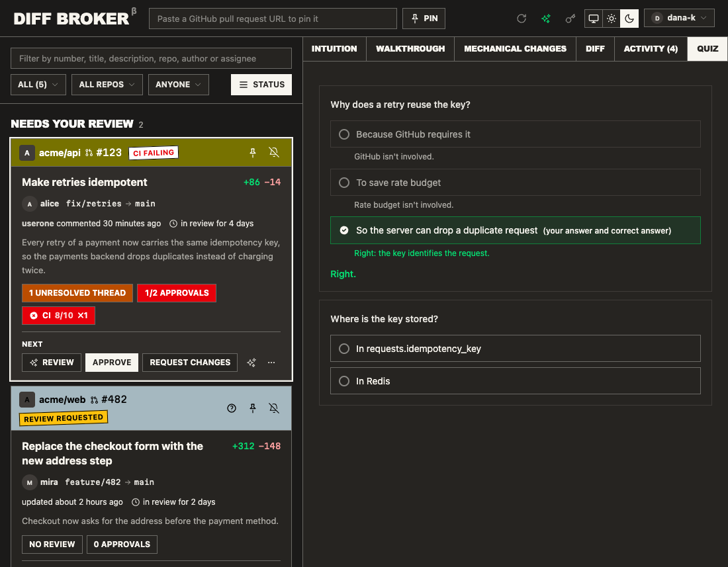This screenshot has width=728, height=567.
Task: Click the green sparkles AI icon
Action: tap(546, 19)
